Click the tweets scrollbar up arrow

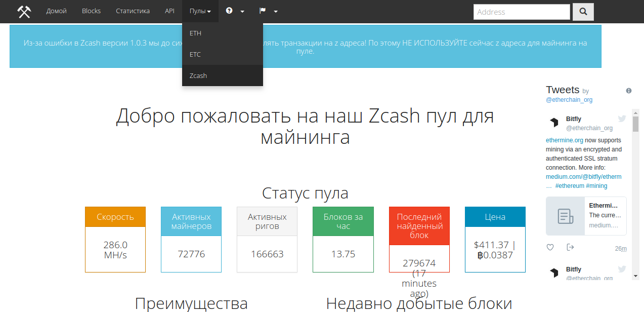point(635,112)
